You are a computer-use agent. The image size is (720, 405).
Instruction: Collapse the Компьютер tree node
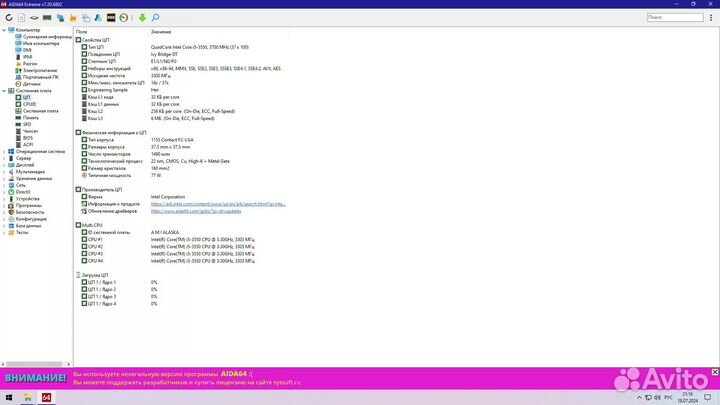point(4,30)
